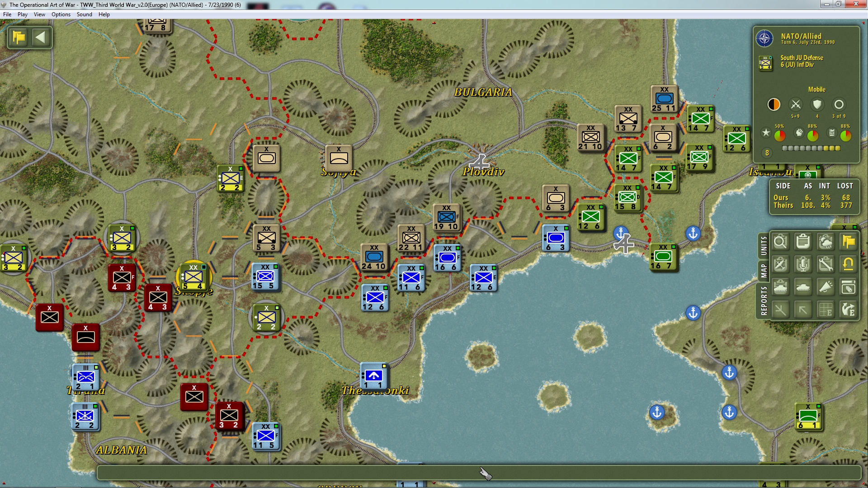Switch to the REPORTS tab

coord(764,300)
